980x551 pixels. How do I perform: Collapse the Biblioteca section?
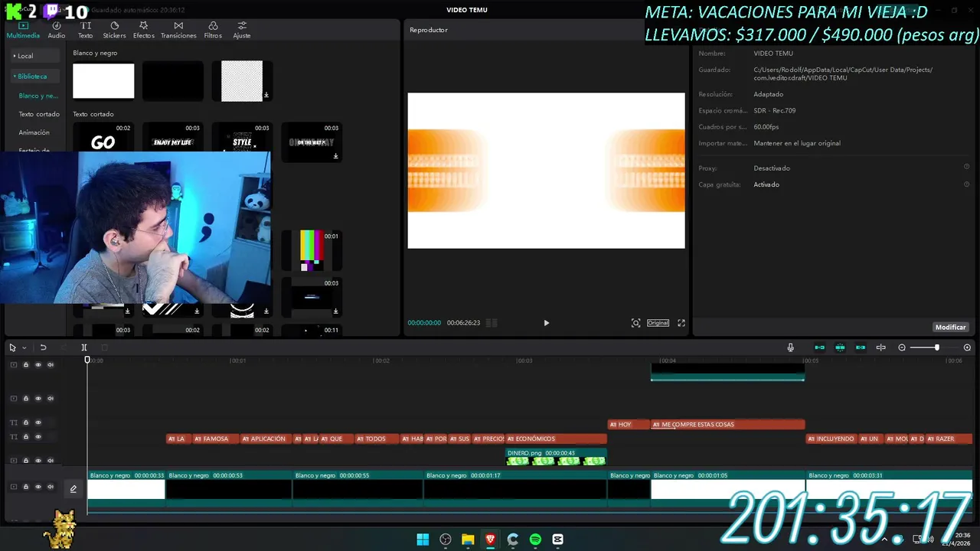[34, 76]
